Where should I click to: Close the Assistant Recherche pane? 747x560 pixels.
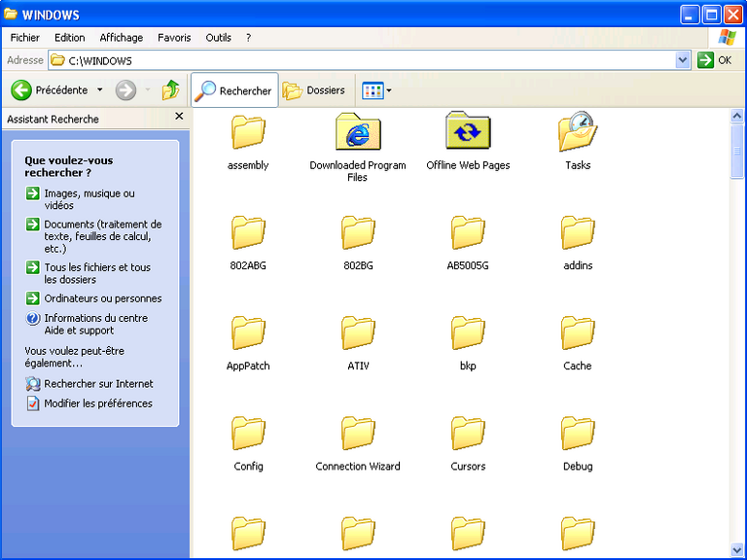(179, 117)
